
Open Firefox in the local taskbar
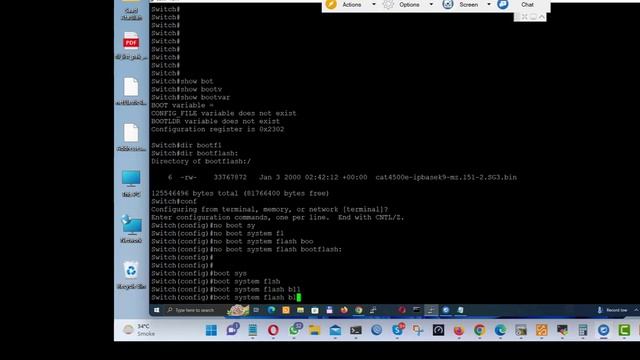(459, 330)
